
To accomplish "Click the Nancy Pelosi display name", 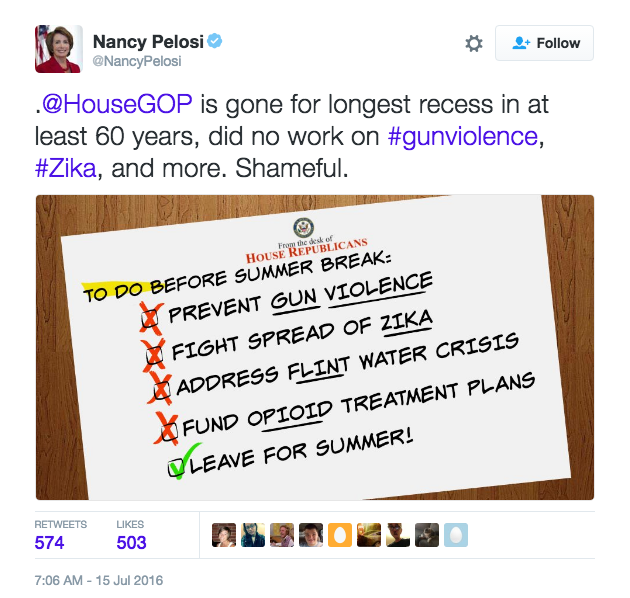I will tap(147, 42).
